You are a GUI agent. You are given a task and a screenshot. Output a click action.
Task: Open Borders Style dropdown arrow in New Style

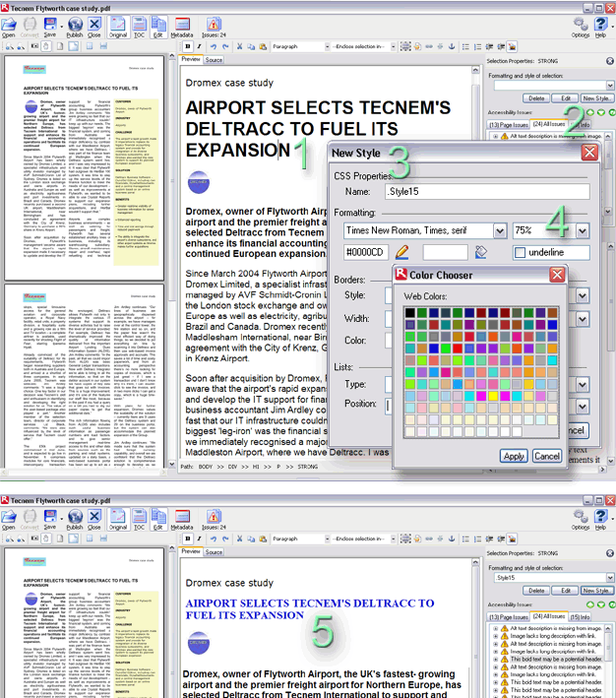583,295
